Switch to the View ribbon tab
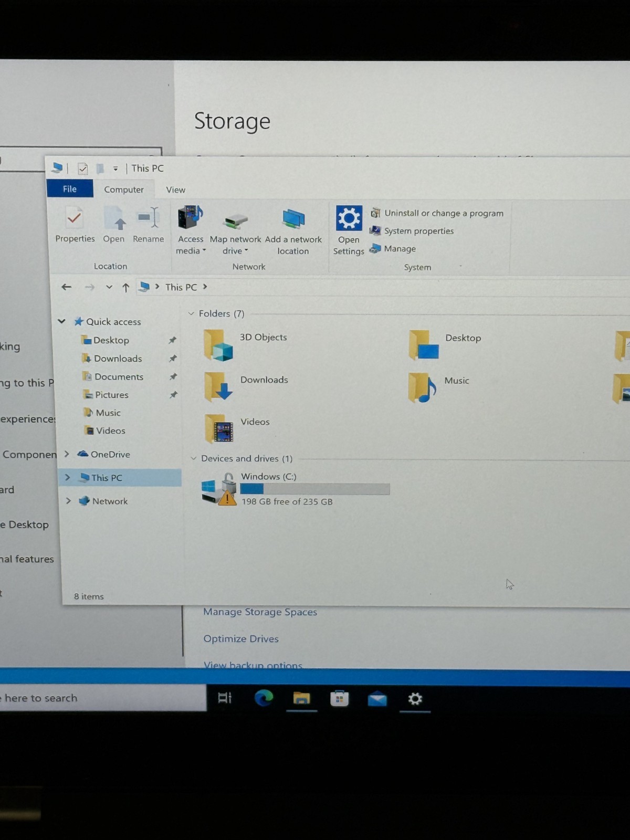 click(175, 190)
